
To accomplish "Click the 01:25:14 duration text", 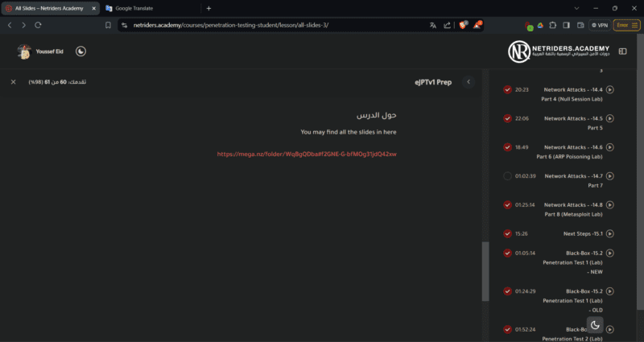I will click(525, 204).
